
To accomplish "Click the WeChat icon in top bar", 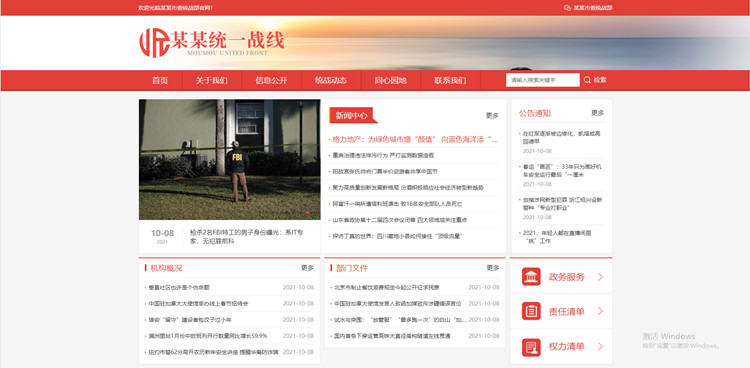I will pyautogui.click(x=567, y=8).
